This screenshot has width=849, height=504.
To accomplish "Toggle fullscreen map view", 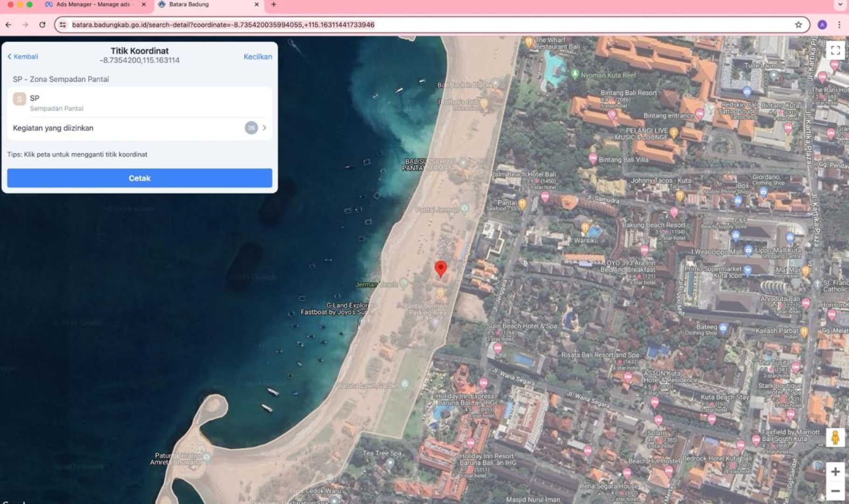I will coord(835,50).
